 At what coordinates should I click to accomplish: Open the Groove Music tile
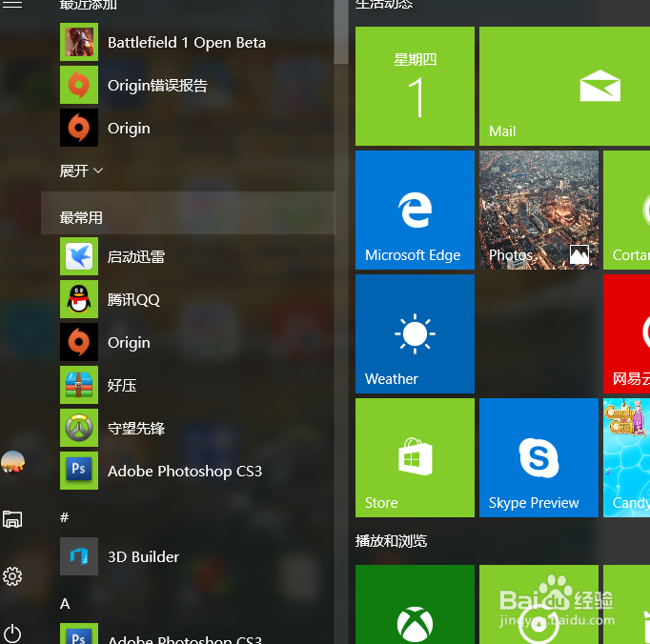click(538, 605)
